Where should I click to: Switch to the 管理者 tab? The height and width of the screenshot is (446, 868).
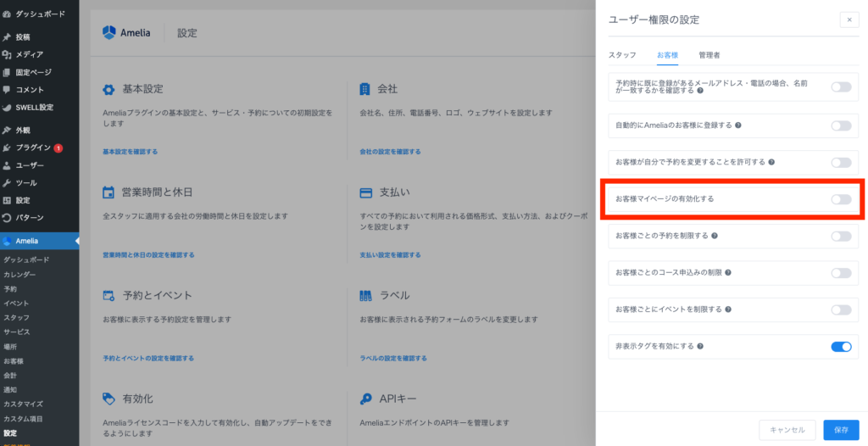709,55
